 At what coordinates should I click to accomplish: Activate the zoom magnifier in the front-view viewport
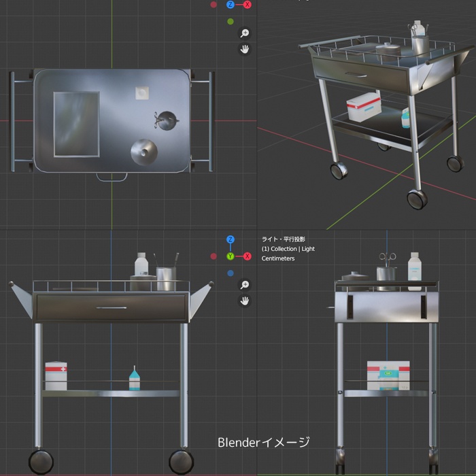coord(244,285)
